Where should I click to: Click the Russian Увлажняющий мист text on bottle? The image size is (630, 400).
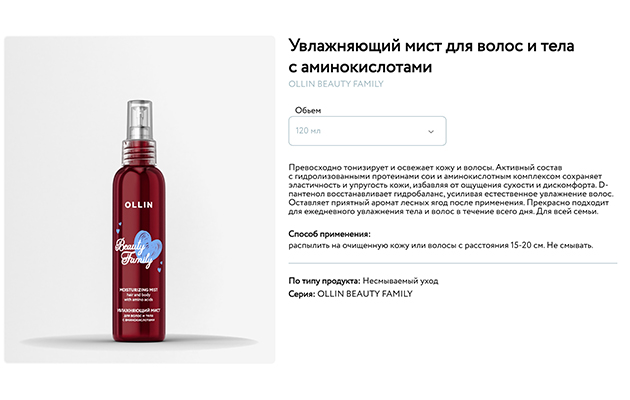click(139, 310)
